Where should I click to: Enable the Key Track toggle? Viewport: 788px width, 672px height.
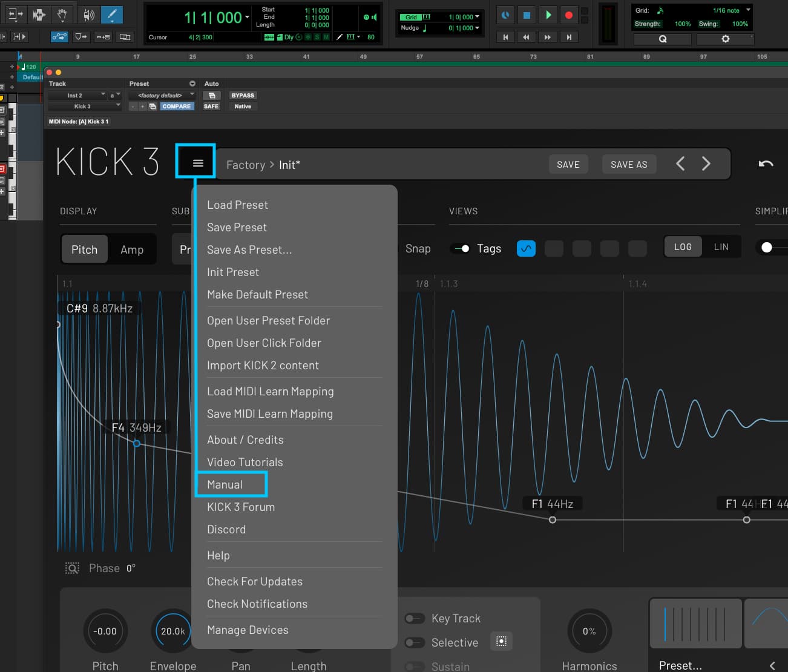(414, 618)
